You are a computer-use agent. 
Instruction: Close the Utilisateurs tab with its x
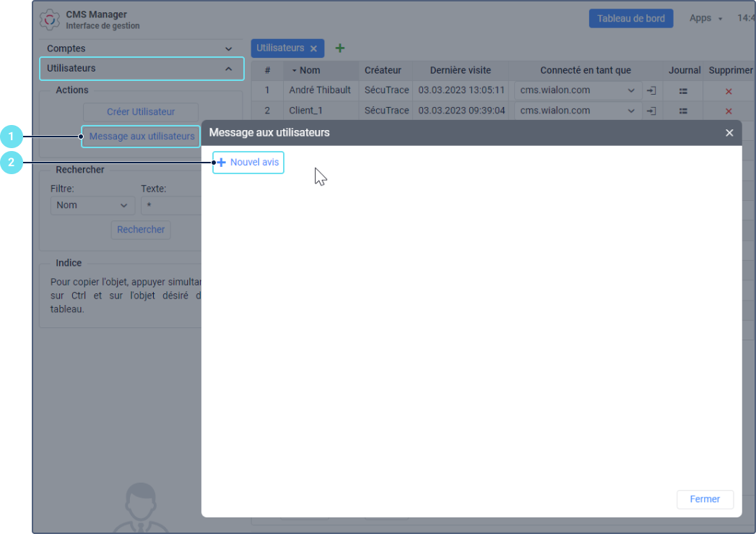click(x=313, y=48)
